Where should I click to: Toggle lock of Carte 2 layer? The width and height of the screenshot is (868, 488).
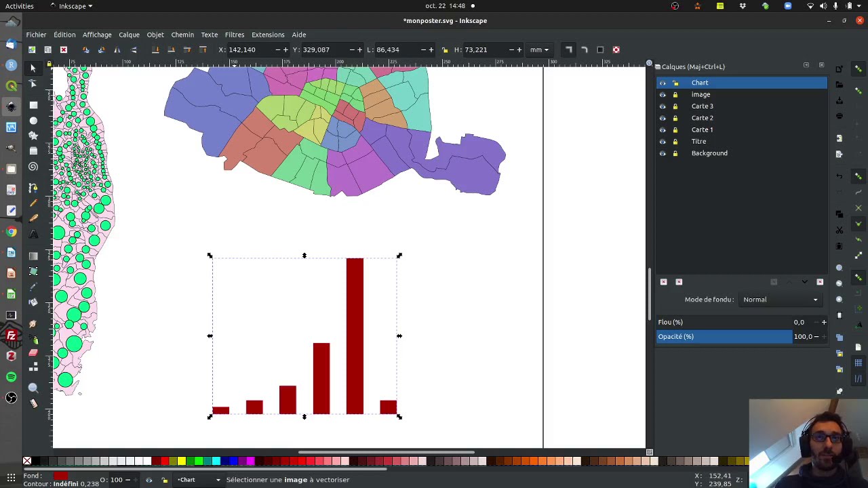pyautogui.click(x=675, y=118)
